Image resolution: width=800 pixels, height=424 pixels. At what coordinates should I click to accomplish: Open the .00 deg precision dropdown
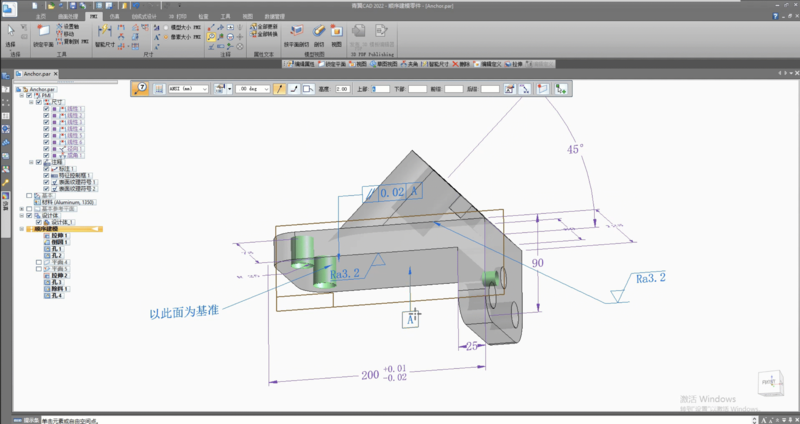[268, 89]
